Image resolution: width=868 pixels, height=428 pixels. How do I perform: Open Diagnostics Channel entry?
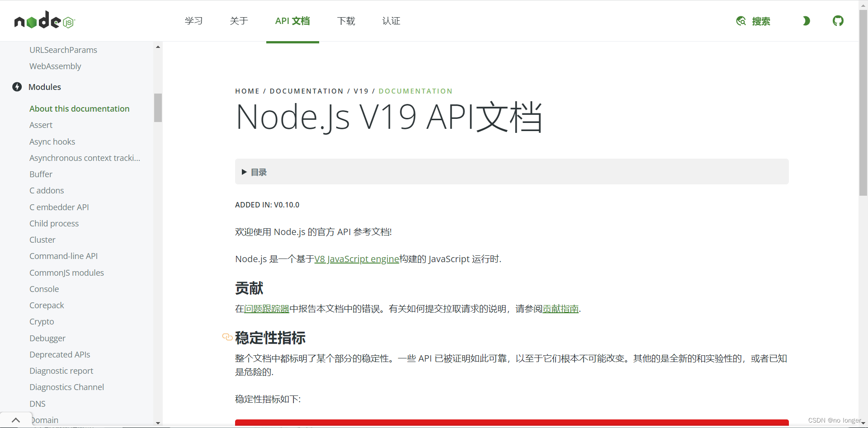66,387
